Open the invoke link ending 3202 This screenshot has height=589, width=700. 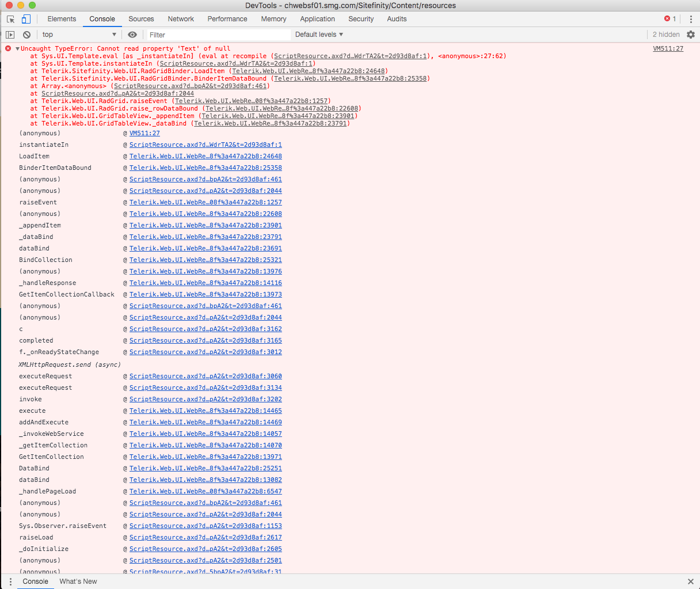[206, 400]
